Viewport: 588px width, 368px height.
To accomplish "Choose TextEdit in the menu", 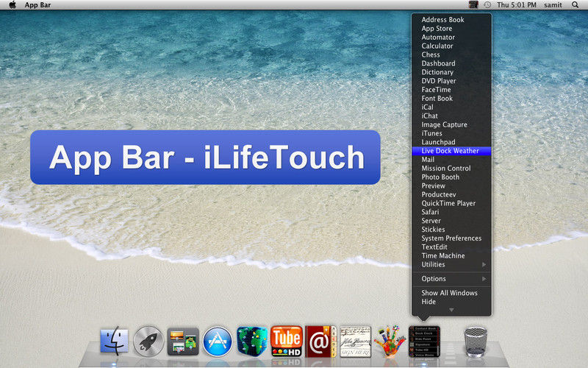I will (x=451, y=247).
